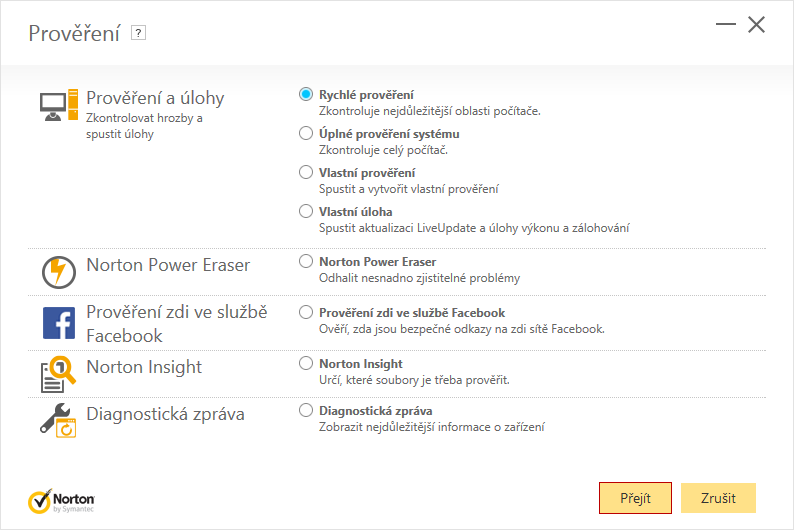The width and height of the screenshot is (794, 530).
Task: Click the Diagnostická zpráva wrench icon
Action: tap(58, 419)
